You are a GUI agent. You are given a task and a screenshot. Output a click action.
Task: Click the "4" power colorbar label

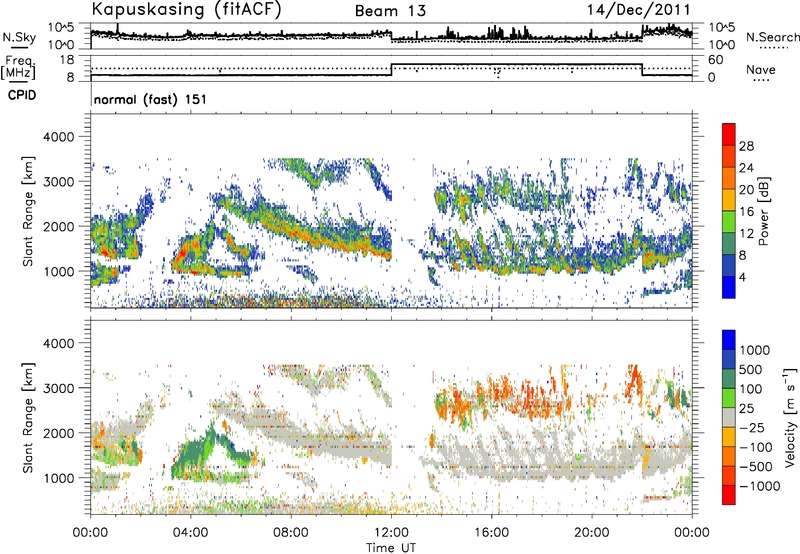click(743, 278)
